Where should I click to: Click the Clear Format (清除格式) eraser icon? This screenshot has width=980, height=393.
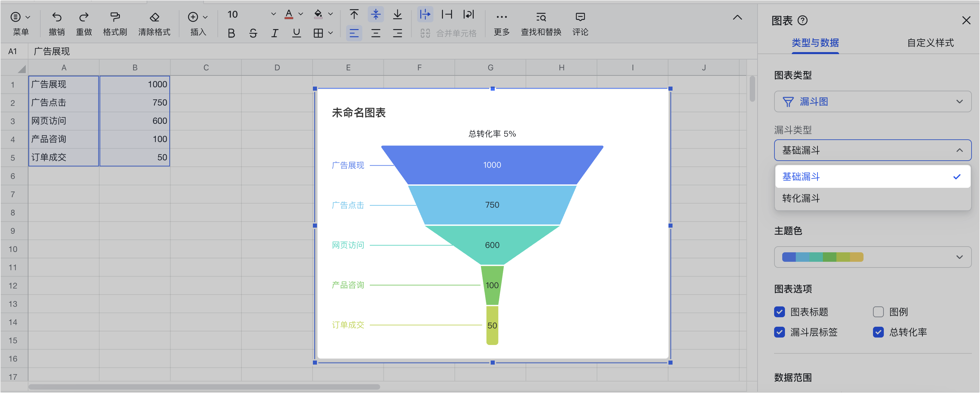[x=154, y=17]
